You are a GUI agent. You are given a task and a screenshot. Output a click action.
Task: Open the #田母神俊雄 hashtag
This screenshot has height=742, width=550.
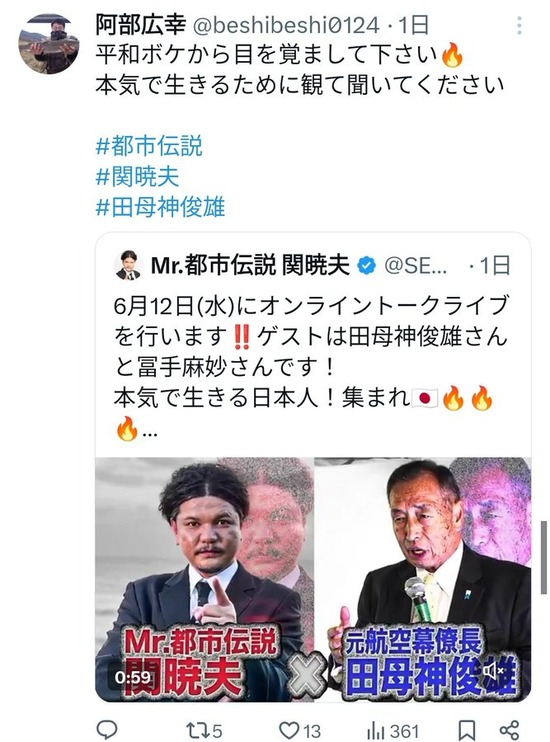[x=160, y=207]
